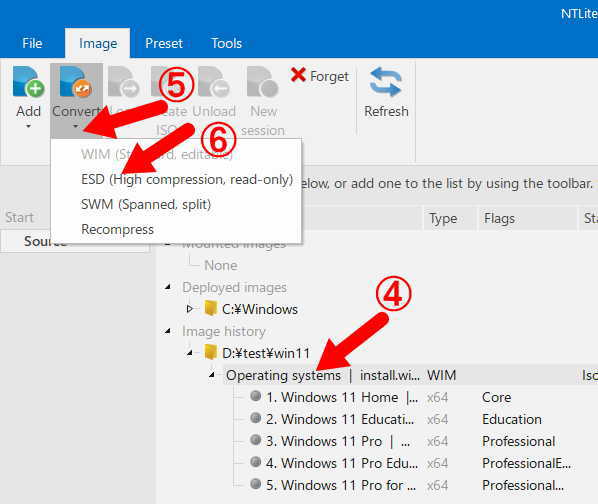Collapse the Operating systems node
This screenshot has height=504, width=598.
point(212,375)
